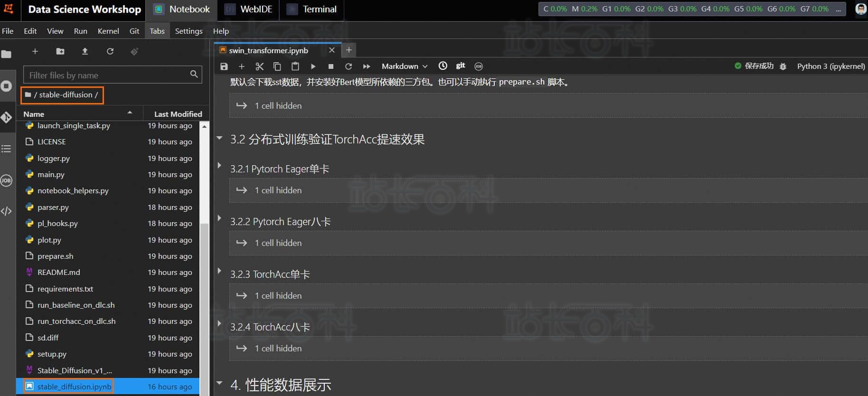Click the git icon in notebook toolbar
This screenshot has width=868, height=396.
point(461,66)
